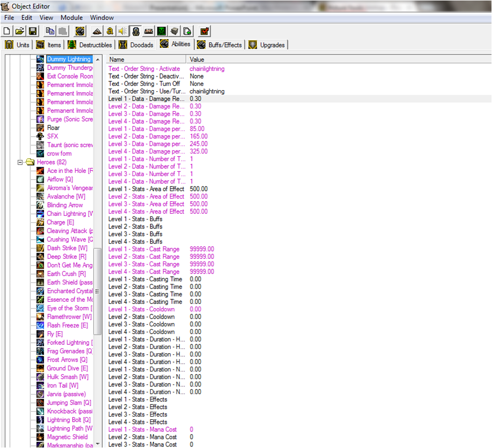Switch to the Items tab
492x448 pixels.
point(49,45)
